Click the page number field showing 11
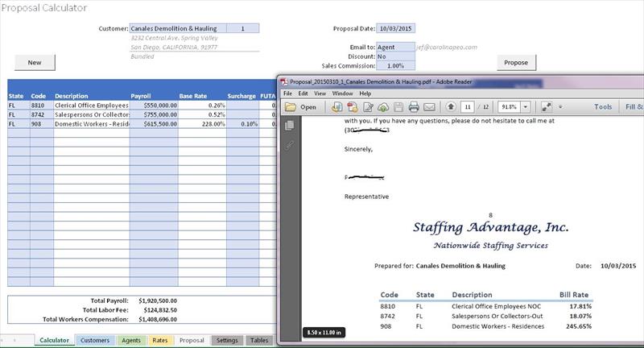The width and height of the screenshot is (644, 348). click(x=468, y=107)
